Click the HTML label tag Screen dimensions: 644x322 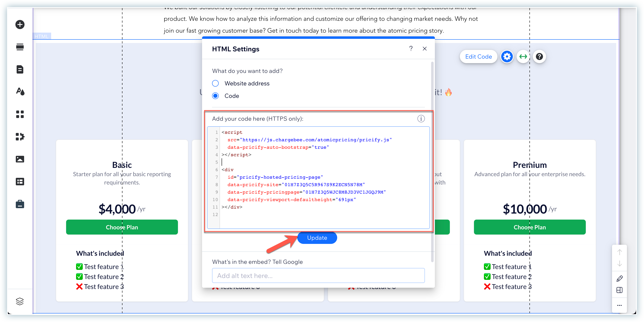click(42, 36)
